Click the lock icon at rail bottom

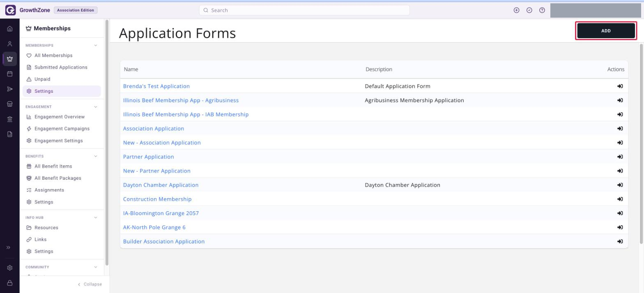(10, 283)
